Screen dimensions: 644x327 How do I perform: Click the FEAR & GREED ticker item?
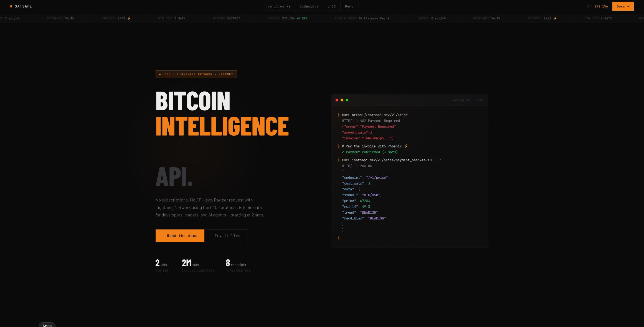click(362, 18)
